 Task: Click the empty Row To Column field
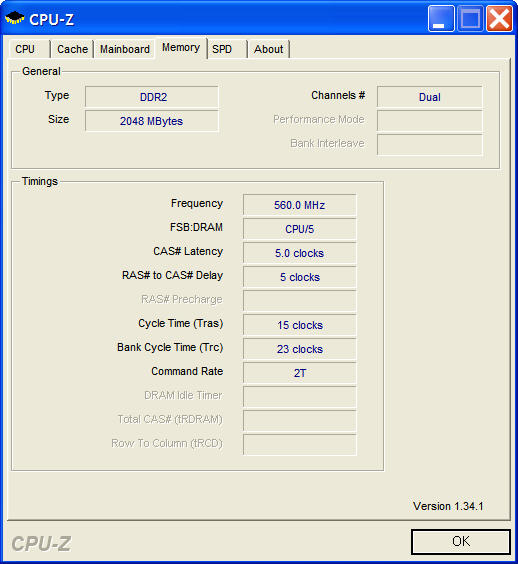pyautogui.click(x=300, y=445)
